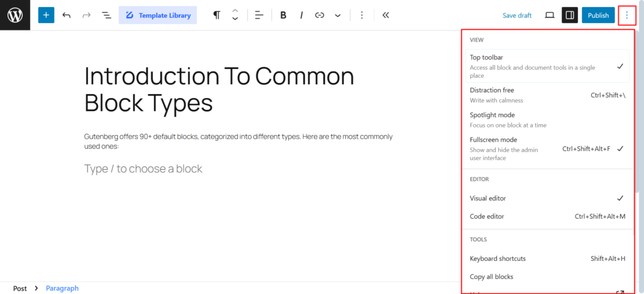
Task: Open the block inserter plus button
Action: pos(46,15)
